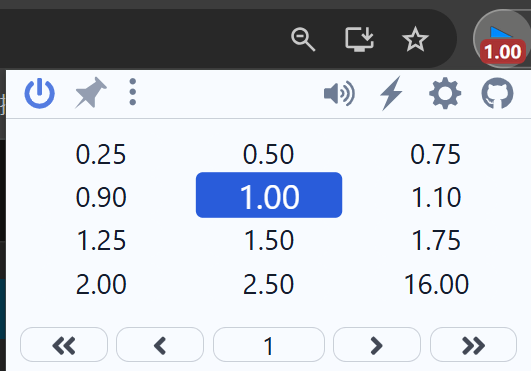Click the zoom-out magnifier icon
The width and height of the screenshot is (531, 371).
303,40
